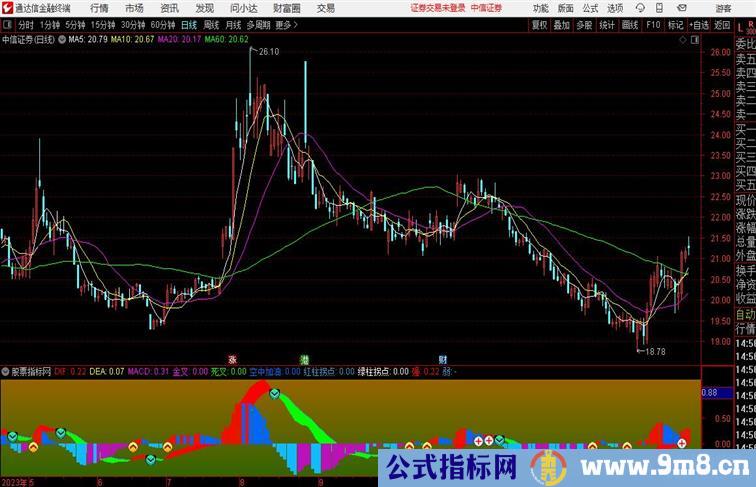
Task: Click the 26.10 high price label
Action: 269,52
